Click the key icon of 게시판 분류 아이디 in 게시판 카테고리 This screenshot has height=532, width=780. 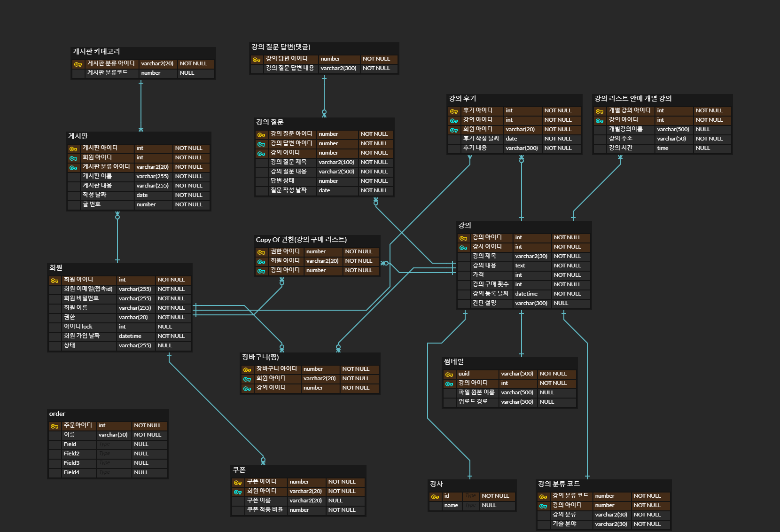pos(78,63)
